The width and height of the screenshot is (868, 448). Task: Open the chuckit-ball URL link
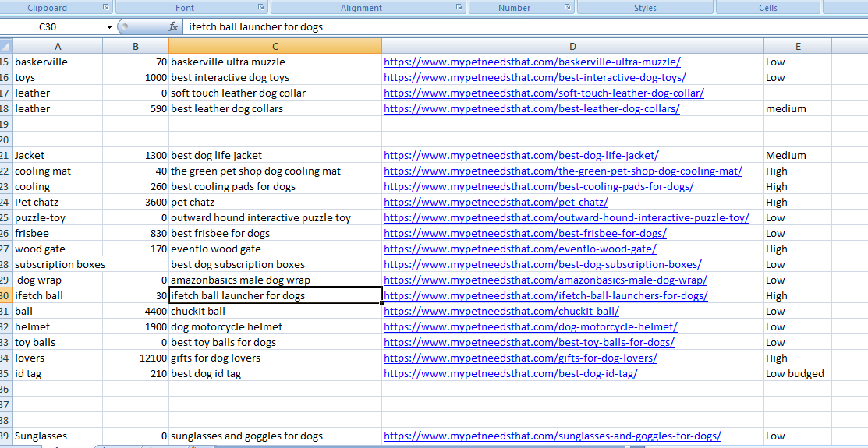coord(501,312)
